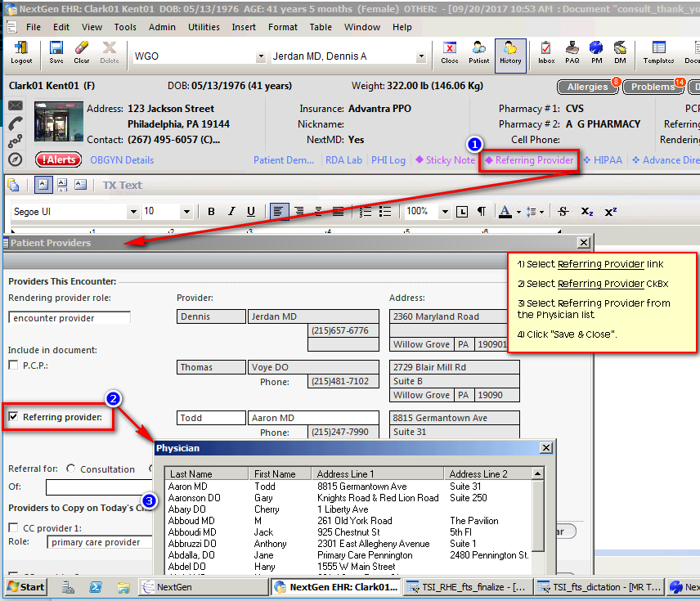Open the OBGYN Details link

pos(122,159)
